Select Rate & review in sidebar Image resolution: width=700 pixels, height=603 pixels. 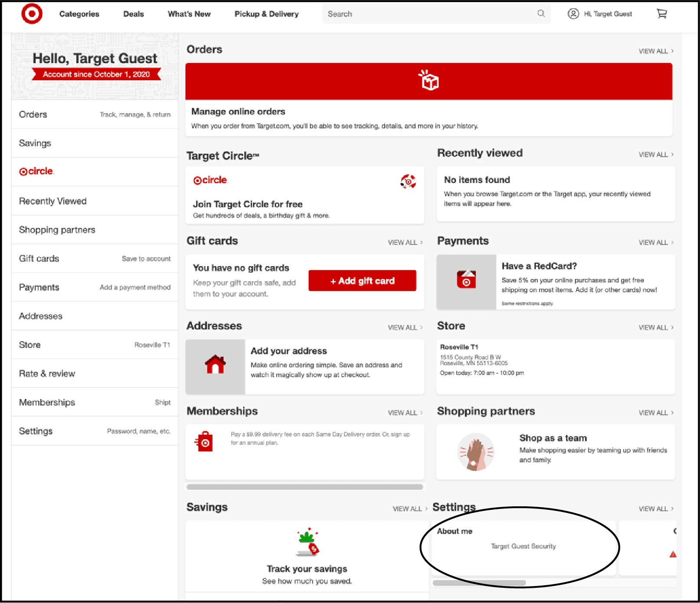[x=95, y=374]
